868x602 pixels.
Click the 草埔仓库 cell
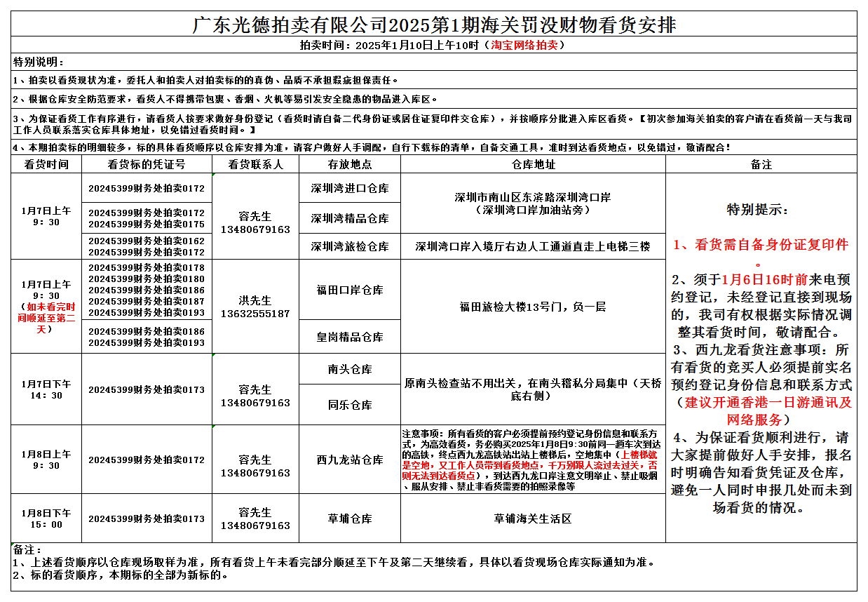point(350,518)
